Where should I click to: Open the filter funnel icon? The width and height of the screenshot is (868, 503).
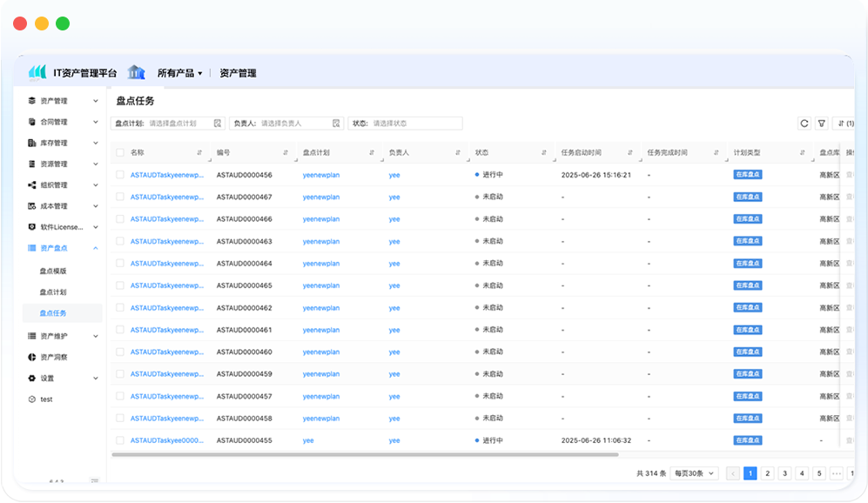[x=821, y=124]
